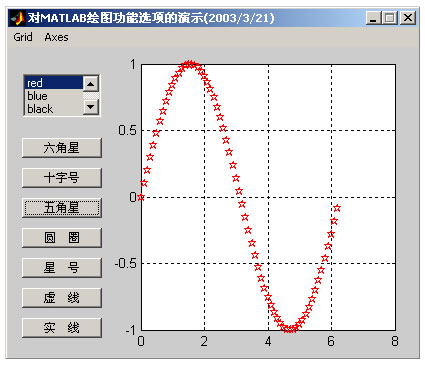Click the star marker at the sine curve peak

tap(190, 65)
